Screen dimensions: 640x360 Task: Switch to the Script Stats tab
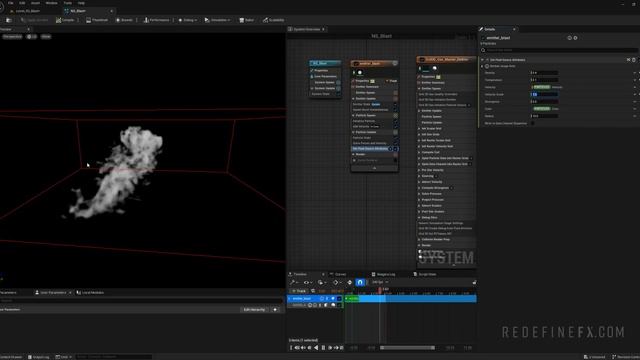point(425,274)
